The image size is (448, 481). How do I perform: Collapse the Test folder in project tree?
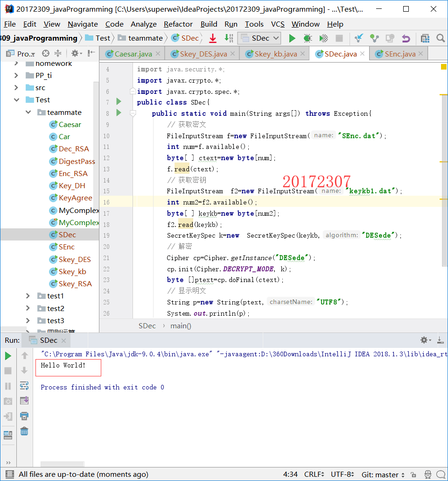pyautogui.click(x=16, y=100)
